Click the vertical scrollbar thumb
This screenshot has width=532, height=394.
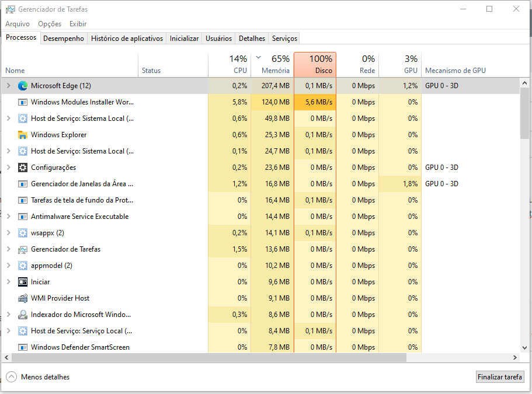click(524, 114)
